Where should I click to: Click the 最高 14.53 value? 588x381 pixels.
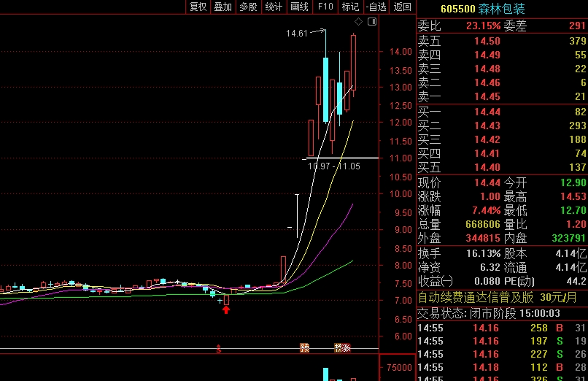click(573, 196)
